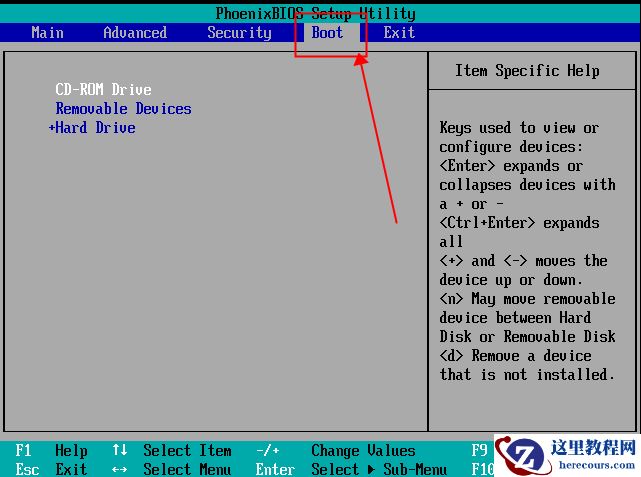Go to the Exit menu tab

(x=399, y=33)
